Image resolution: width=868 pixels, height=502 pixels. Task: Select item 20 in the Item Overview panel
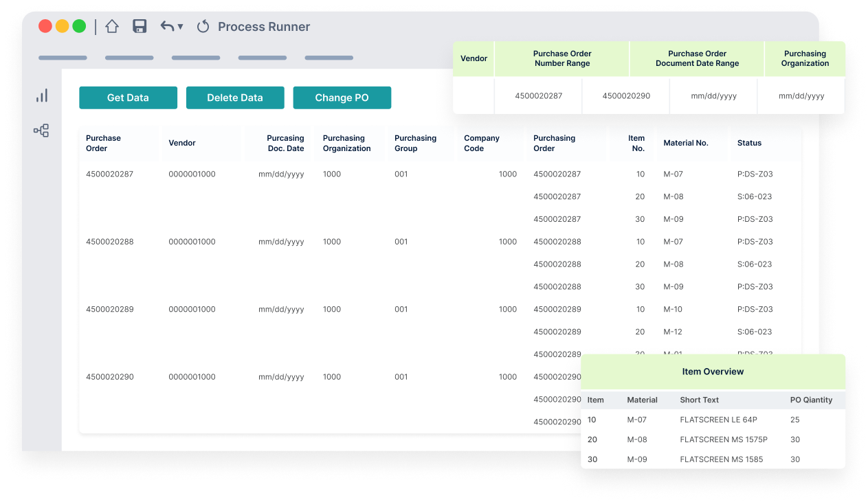(x=592, y=440)
